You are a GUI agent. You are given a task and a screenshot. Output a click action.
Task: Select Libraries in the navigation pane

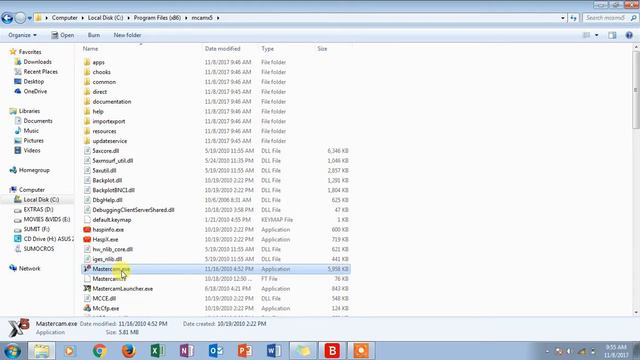point(29,111)
